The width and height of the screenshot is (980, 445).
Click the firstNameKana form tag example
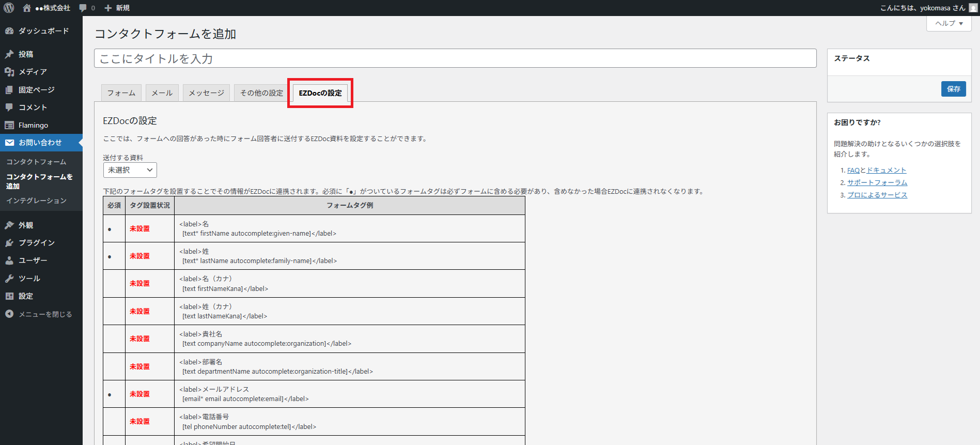point(224,284)
